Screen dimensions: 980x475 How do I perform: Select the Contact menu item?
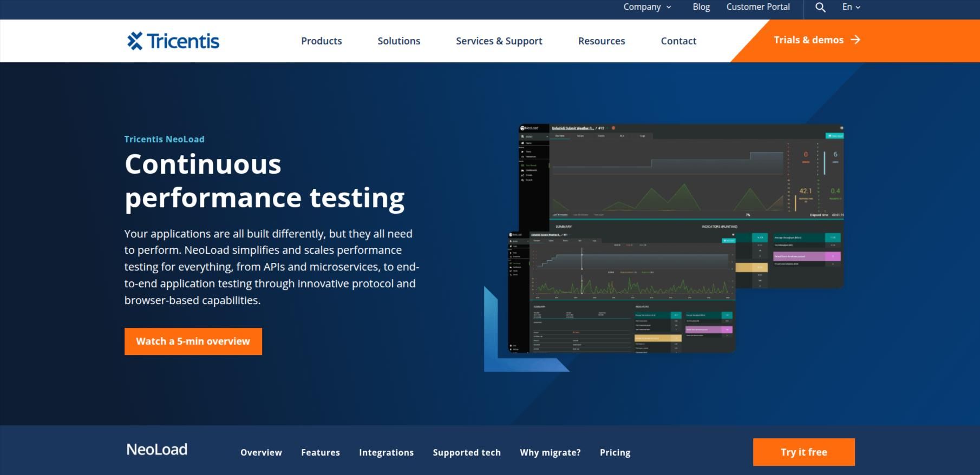click(678, 41)
